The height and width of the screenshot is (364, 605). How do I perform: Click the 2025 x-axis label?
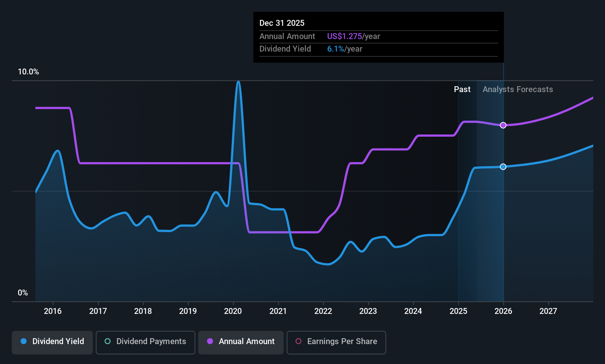pyautogui.click(x=458, y=311)
